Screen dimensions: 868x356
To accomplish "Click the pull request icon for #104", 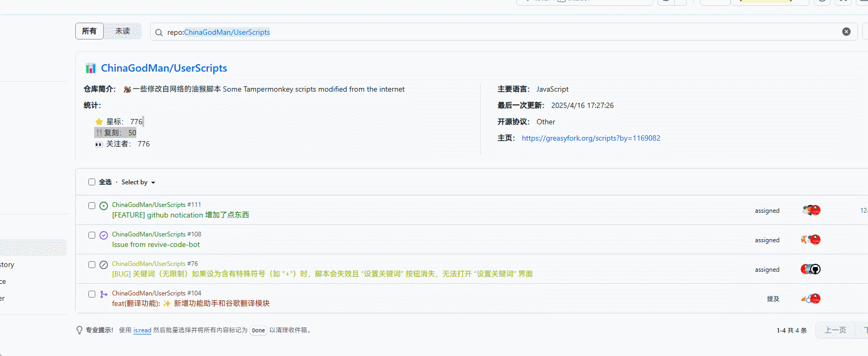I will point(104,294).
